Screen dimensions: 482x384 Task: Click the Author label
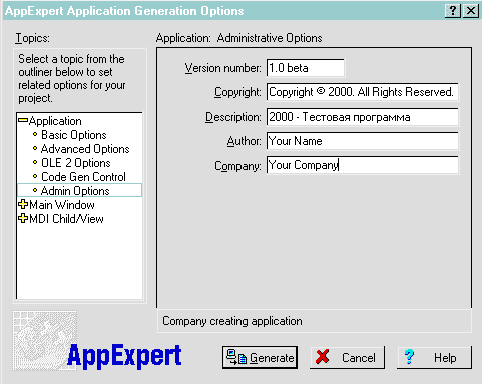[x=244, y=141]
